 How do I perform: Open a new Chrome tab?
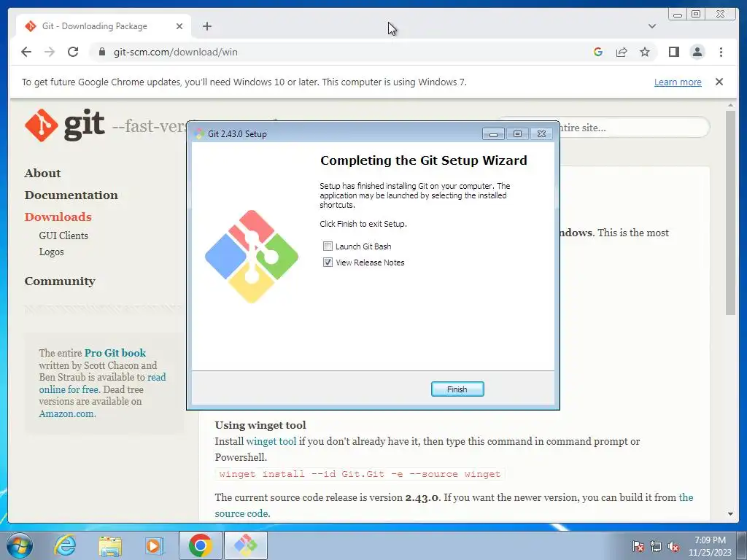(x=206, y=26)
